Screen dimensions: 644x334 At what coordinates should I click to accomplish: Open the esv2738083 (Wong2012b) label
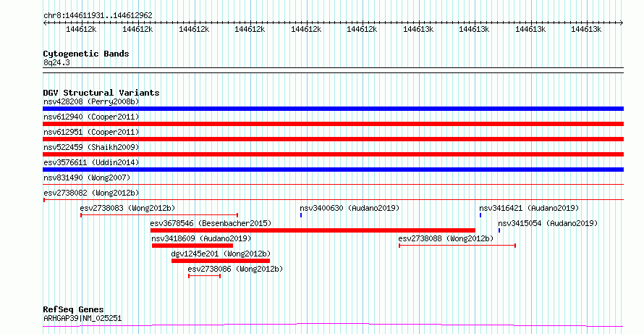128,208
